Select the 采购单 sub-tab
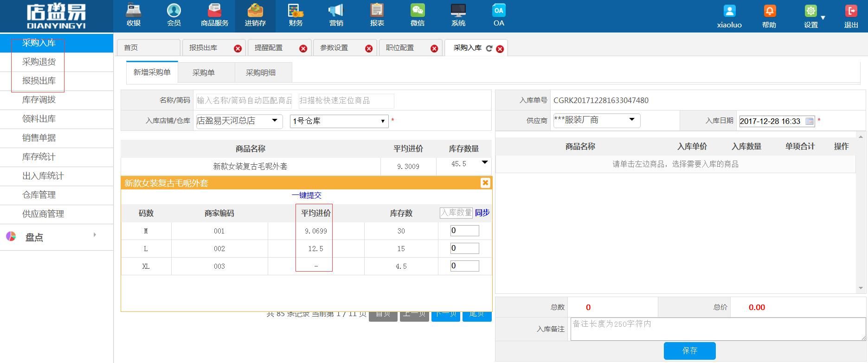This screenshot has height=363, width=868. coord(204,73)
